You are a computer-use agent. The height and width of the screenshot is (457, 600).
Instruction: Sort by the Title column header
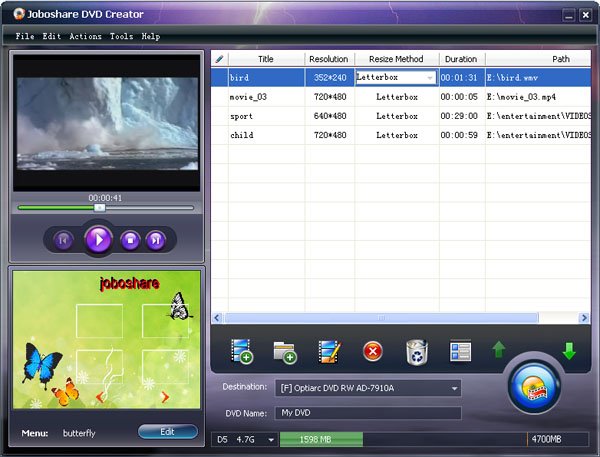(266, 59)
